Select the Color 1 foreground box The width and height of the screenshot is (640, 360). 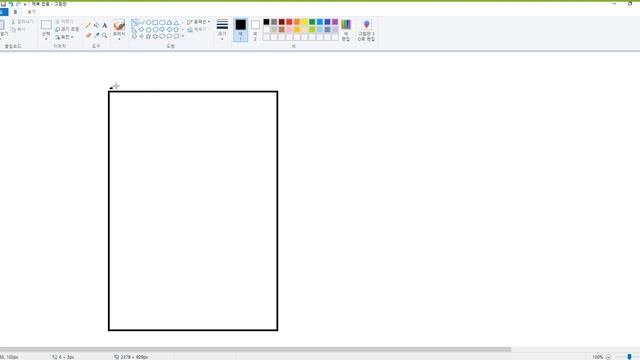click(241, 30)
